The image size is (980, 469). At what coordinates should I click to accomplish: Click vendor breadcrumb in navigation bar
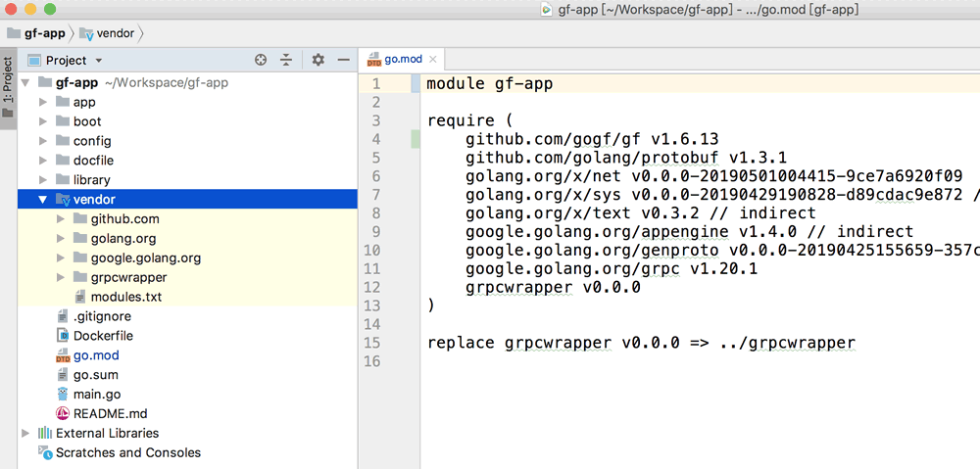click(107, 33)
